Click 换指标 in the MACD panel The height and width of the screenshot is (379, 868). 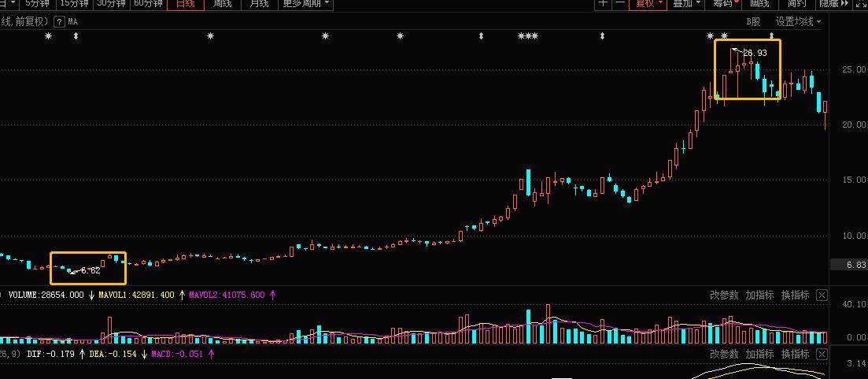tap(795, 354)
